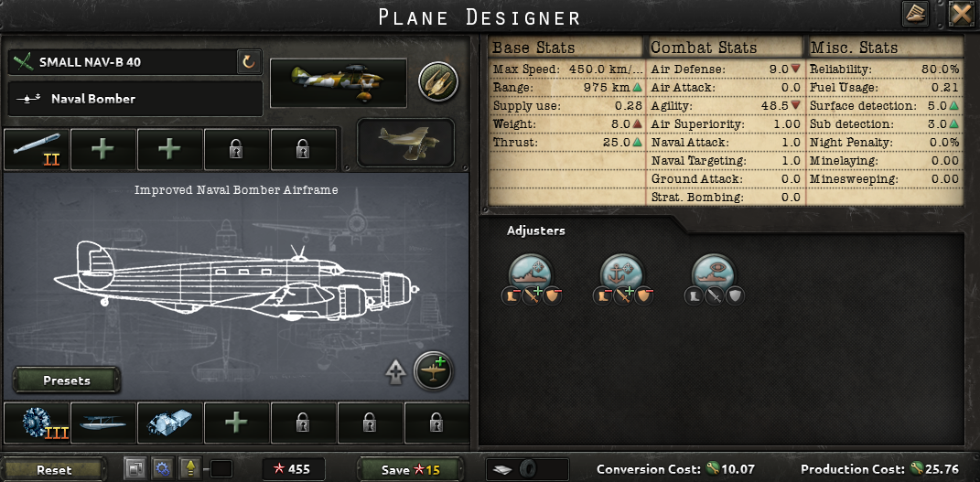Viewport: 980px width, 482px height.
Task: Open the Naval Bomber role selector
Action: tap(135, 99)
